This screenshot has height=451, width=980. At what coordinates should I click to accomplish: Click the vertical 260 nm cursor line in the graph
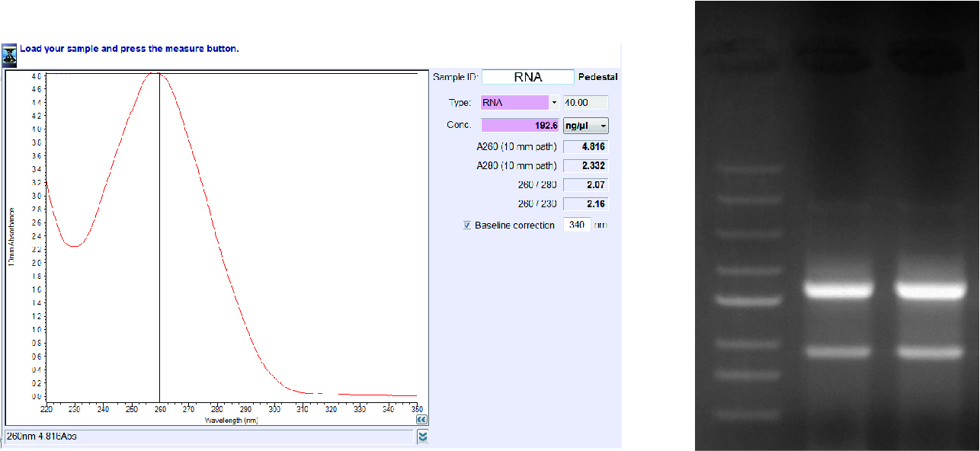point(159,229)
